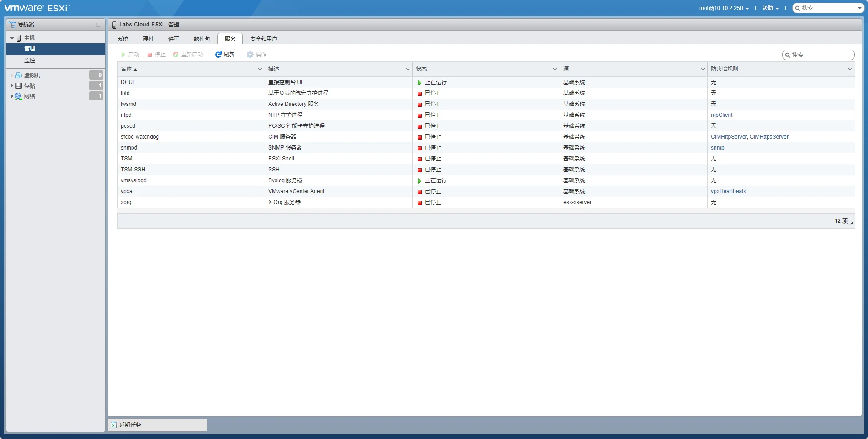Image resolution: width=868 pixels, height=439 pixels.
Task: Open the Help (帮助) menu
Action: 770,8
